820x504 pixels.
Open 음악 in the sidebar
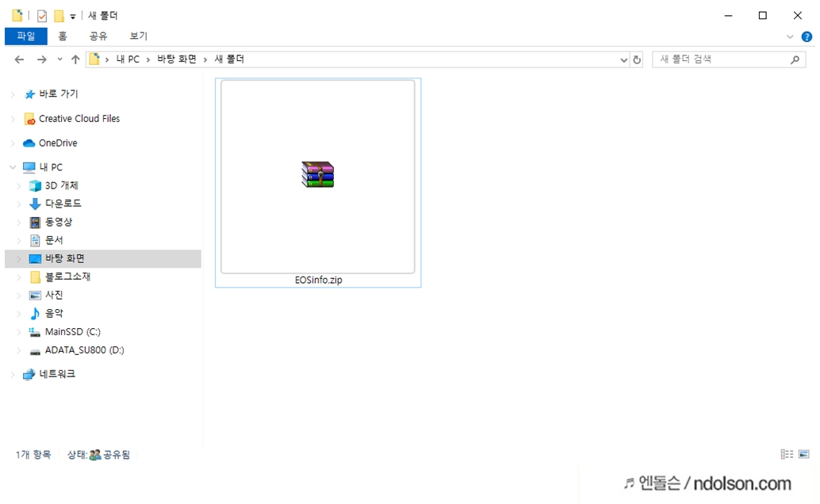53,314
